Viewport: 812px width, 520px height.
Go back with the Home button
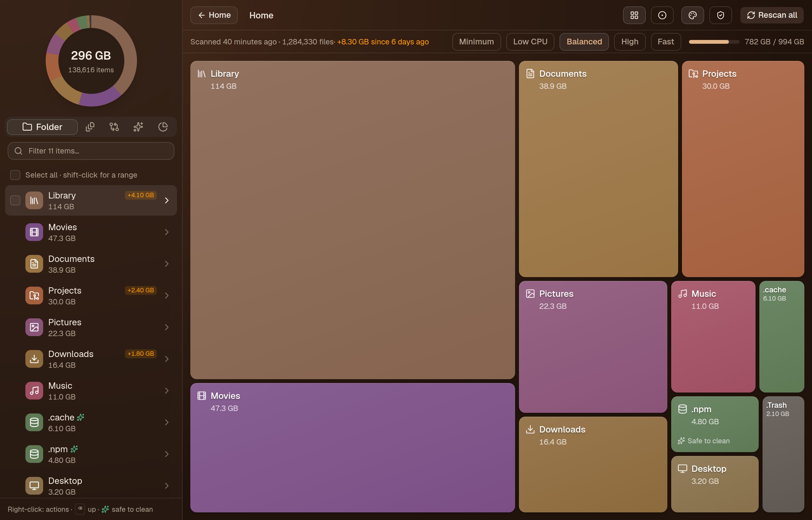(x=214, y=15)
